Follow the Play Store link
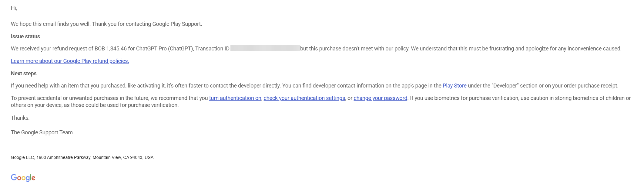The width and height of the screenshot is (644, 192). click(x=454, y=86)
